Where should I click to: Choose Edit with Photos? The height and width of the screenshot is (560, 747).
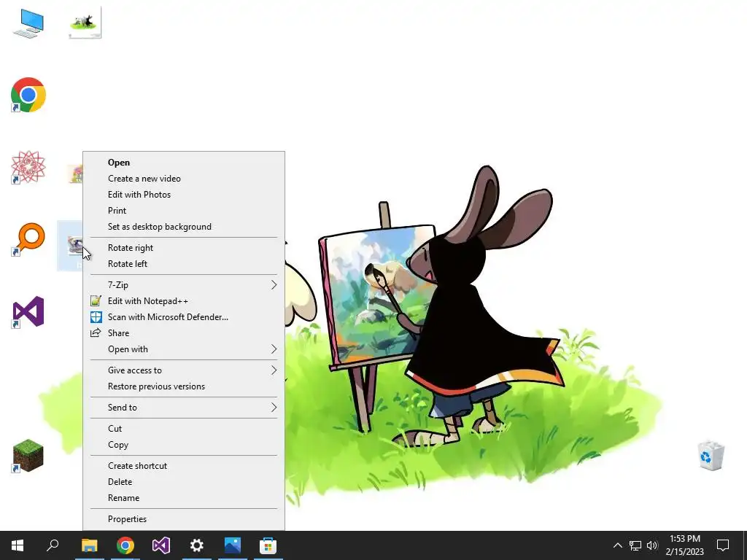click(183, 195)
